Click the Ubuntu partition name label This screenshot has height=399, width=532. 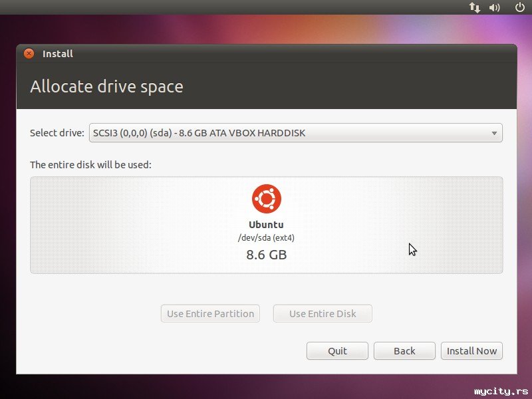point(267,225)
